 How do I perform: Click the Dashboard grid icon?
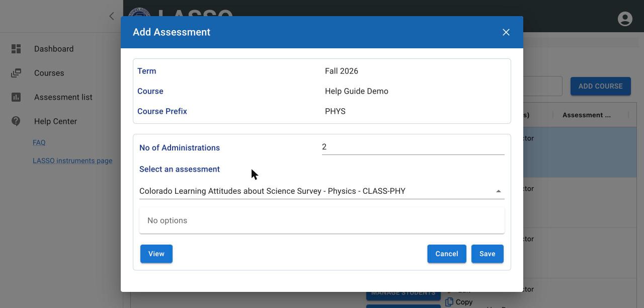(16, 49)
